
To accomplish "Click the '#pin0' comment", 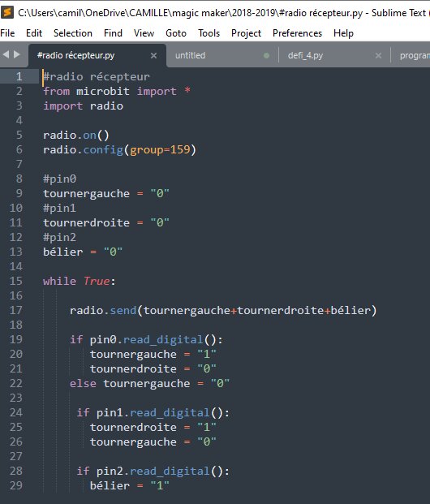I will click(x=60, y=179).
